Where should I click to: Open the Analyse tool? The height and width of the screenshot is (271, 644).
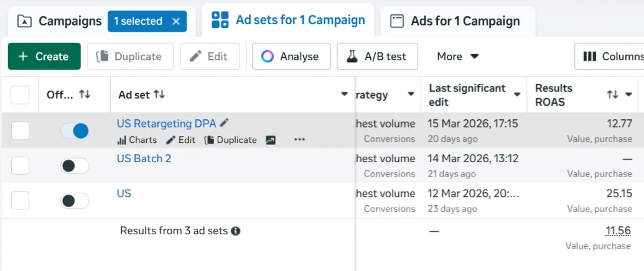coord(291,56)
